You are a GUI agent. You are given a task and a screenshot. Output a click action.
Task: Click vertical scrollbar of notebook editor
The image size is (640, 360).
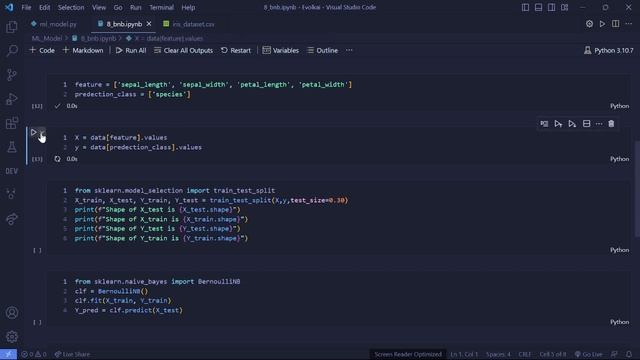637,188
